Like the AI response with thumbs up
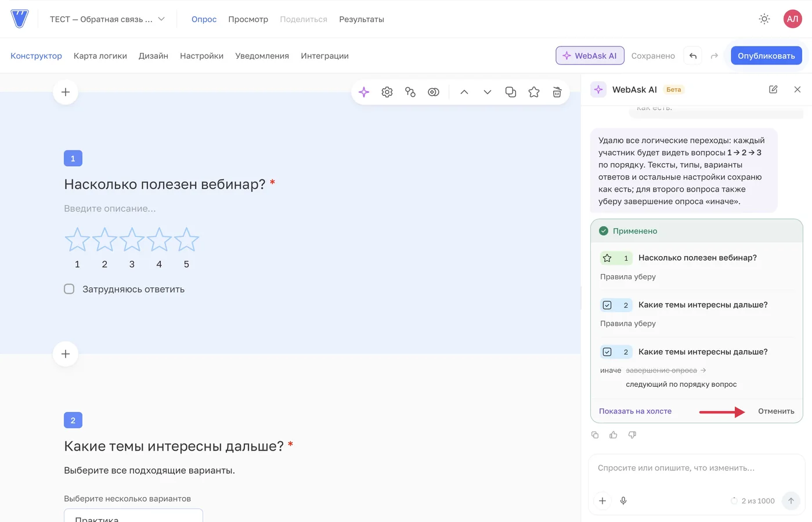This screenshot has width=812, height=522. (613, 435)
